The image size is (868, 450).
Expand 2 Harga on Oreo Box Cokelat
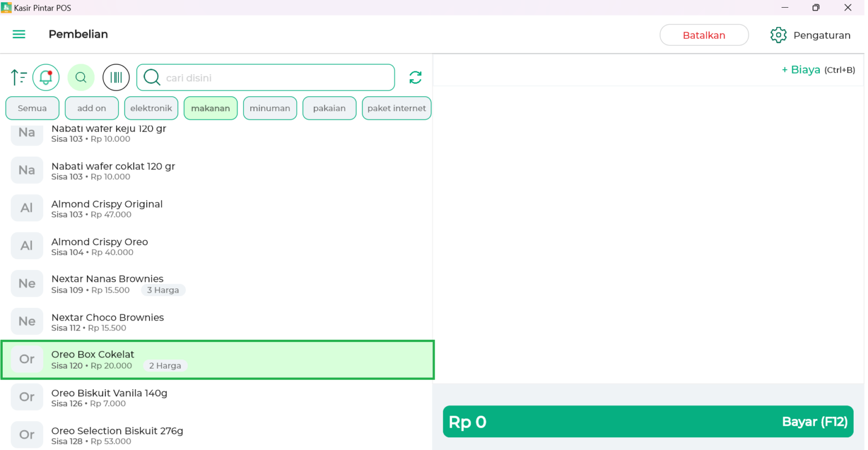click(x=166, y=365)
